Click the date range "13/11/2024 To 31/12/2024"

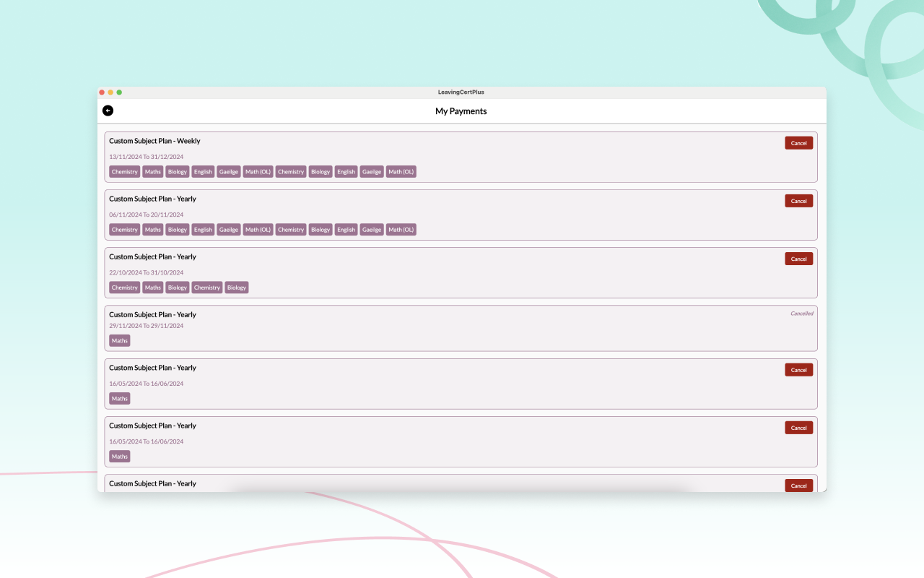tap(146, 157)
